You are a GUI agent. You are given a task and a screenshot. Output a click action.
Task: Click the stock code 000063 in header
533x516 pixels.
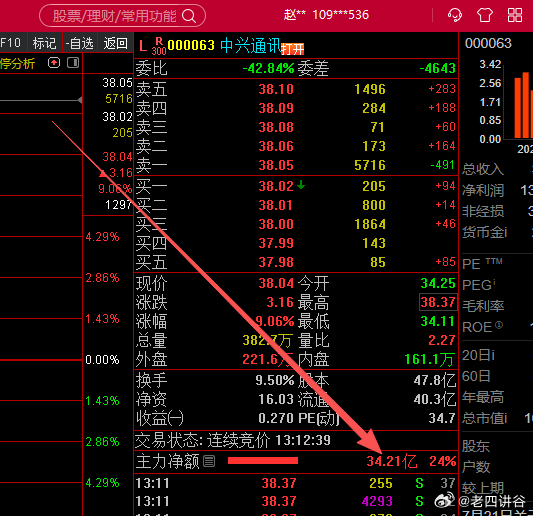(191, 45)
